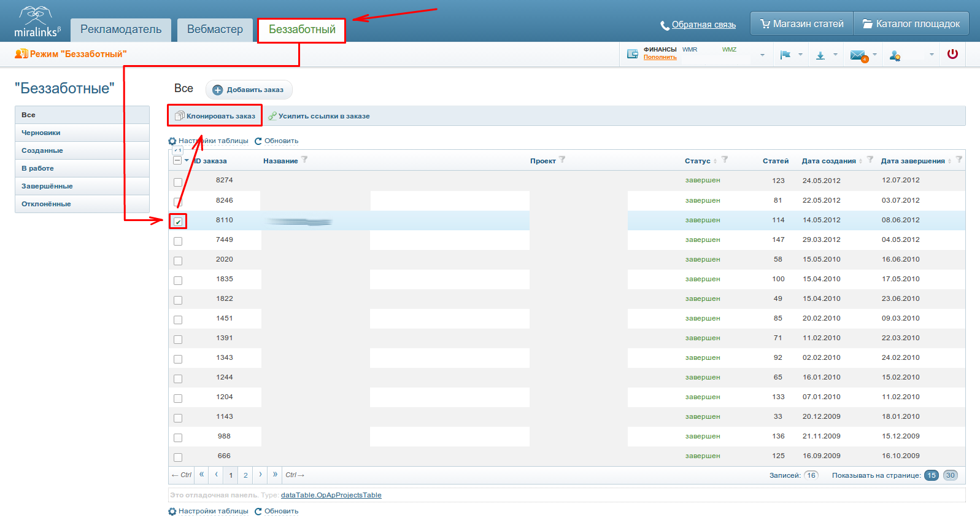Show 30 records per page

(x=950, y=475)
